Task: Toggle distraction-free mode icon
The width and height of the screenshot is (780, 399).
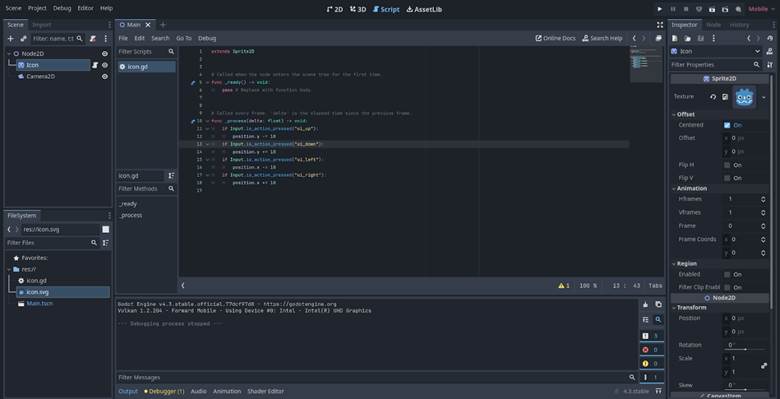Action: pos(660,25)
